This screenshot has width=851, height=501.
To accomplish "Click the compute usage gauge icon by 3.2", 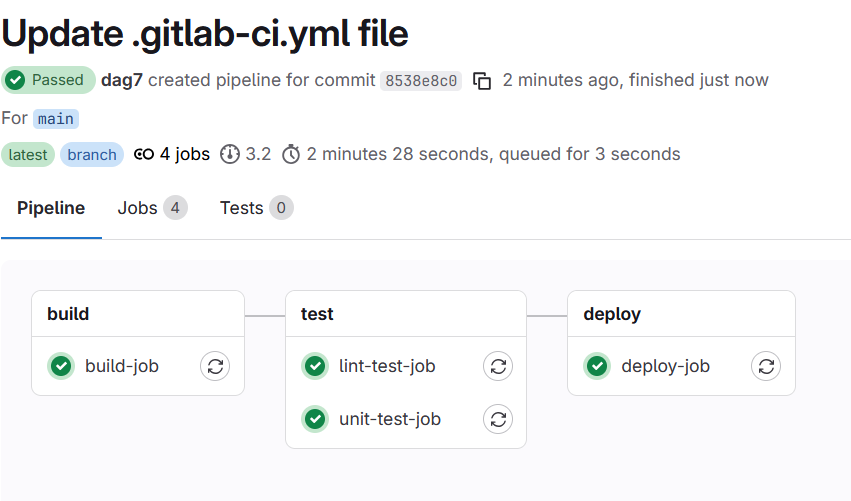I will click(230, 154).
